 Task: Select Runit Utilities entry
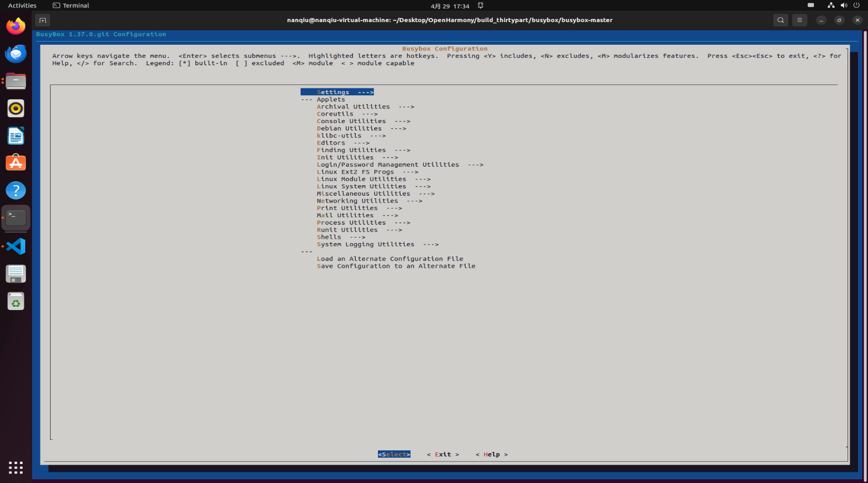(360, 230)
